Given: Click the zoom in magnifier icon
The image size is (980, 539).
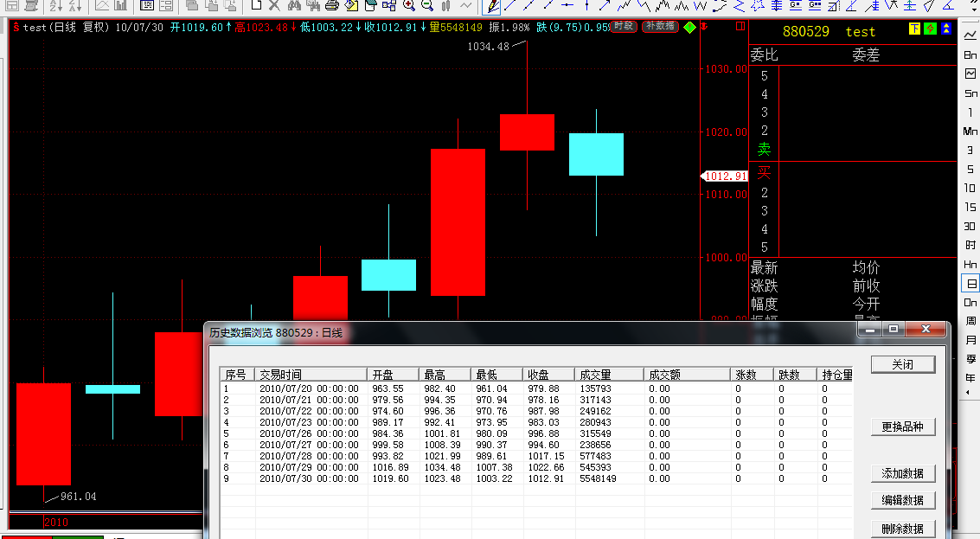Looking at the screenshot, I should tap(409, 6).
